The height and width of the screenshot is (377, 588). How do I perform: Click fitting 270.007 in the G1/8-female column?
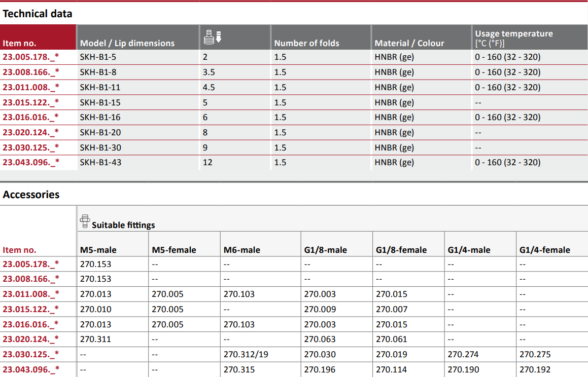click(392, 309)
